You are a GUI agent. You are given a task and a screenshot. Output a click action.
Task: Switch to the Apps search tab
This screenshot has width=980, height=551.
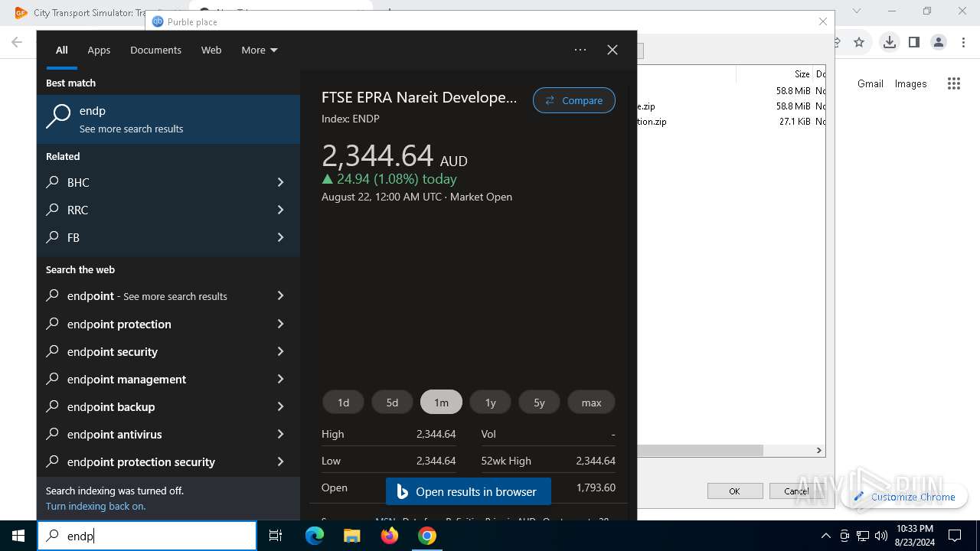click(x=99, y=50)
